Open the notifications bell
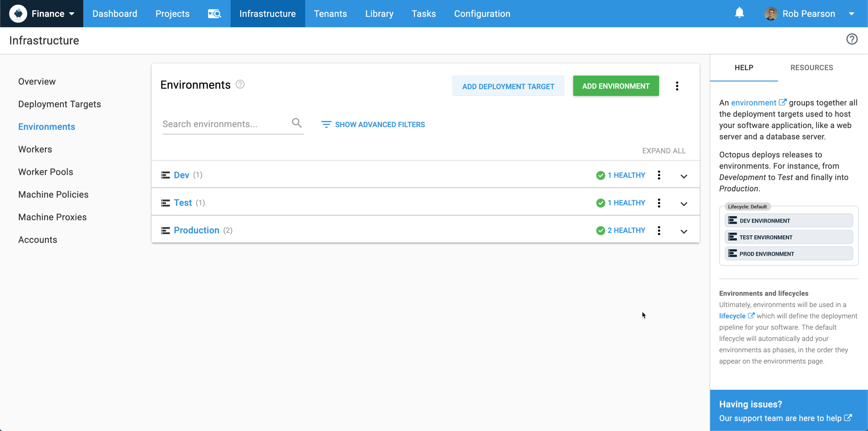Screen dimensions: 868x431 (x=739, y=13)
